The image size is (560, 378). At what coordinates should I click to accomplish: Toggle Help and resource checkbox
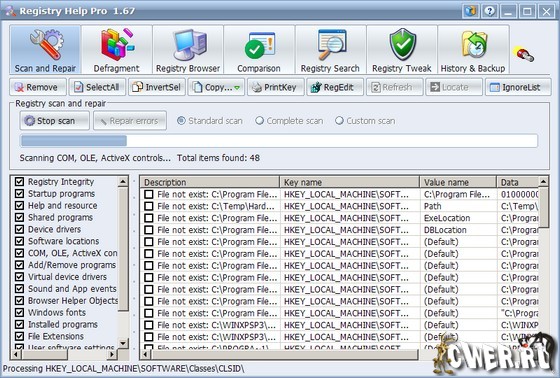[x=19, y=205]
